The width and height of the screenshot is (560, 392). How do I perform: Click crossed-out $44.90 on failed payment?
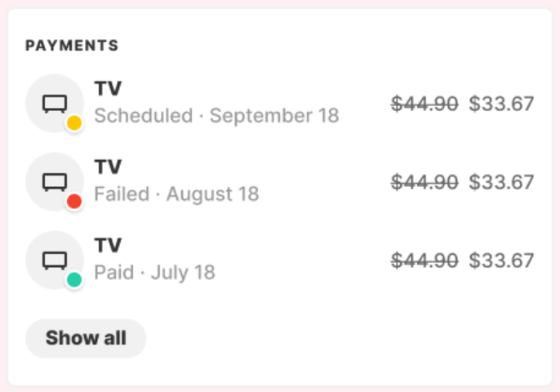click(x=424, y=182)
